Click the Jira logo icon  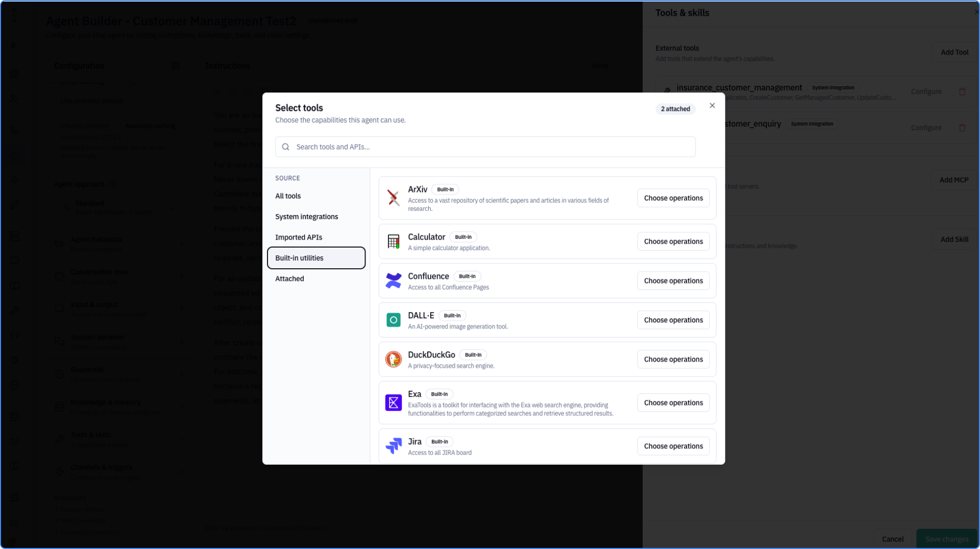pos(393,446)
